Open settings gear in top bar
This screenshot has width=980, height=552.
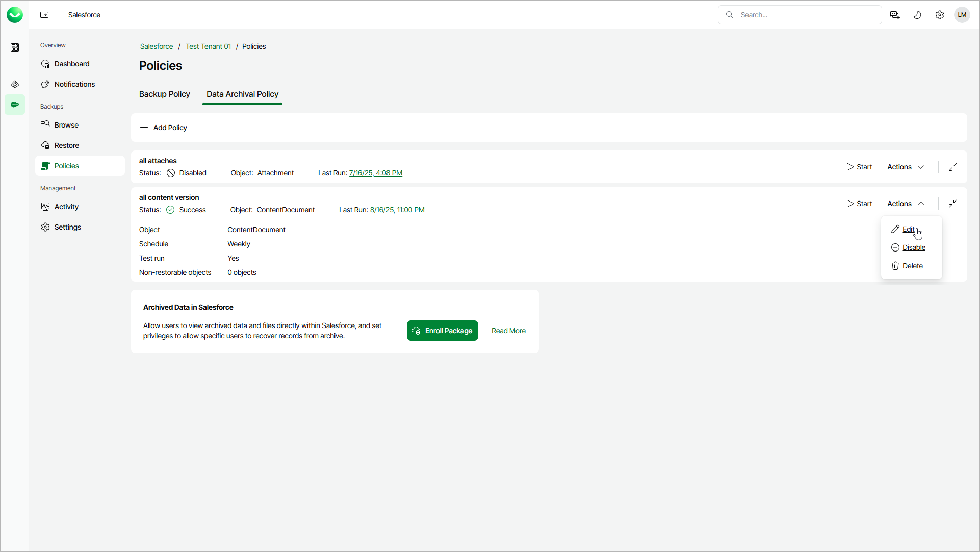[x=940, y=15]
